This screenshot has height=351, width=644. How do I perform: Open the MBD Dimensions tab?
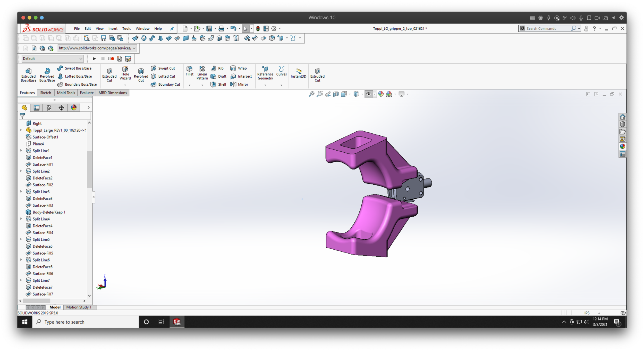click(x=113, y=93)
